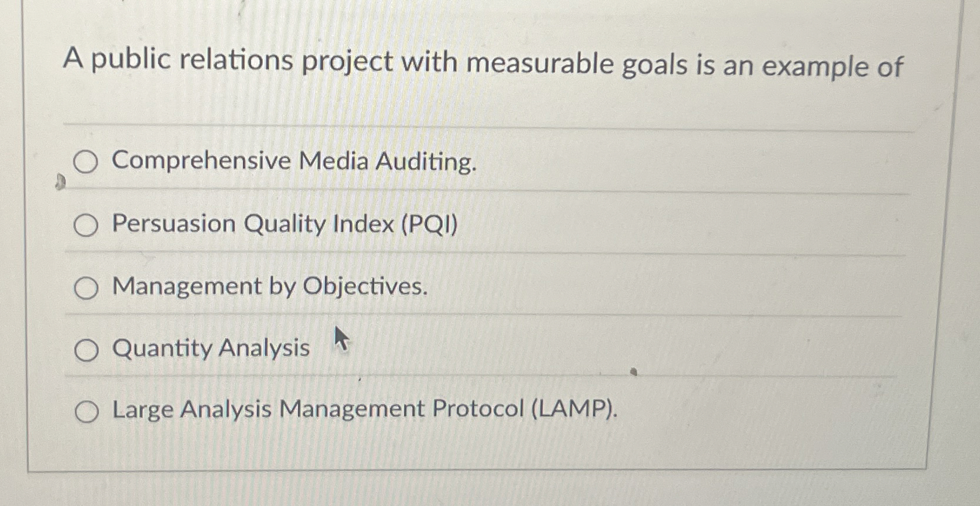980x506 pixels.
Task: Click the circle beside Quantity Analysis
Action: [86, 350]
